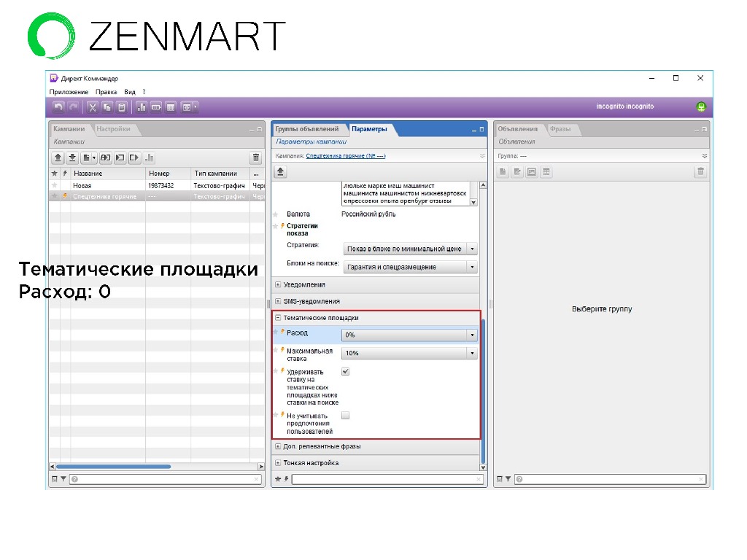
Task: Switch to the Настройки tab
Action: point(113,129)
